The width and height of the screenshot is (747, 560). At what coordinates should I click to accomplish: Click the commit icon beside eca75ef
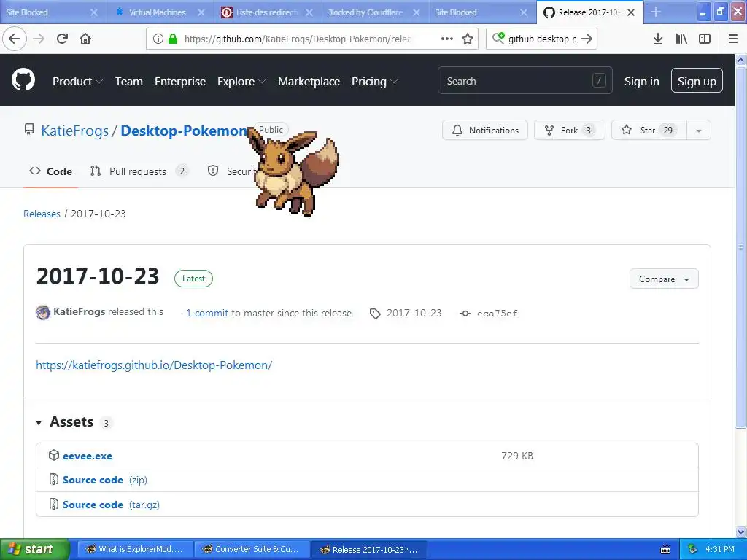pyautogui.click(x=465, y=314)
